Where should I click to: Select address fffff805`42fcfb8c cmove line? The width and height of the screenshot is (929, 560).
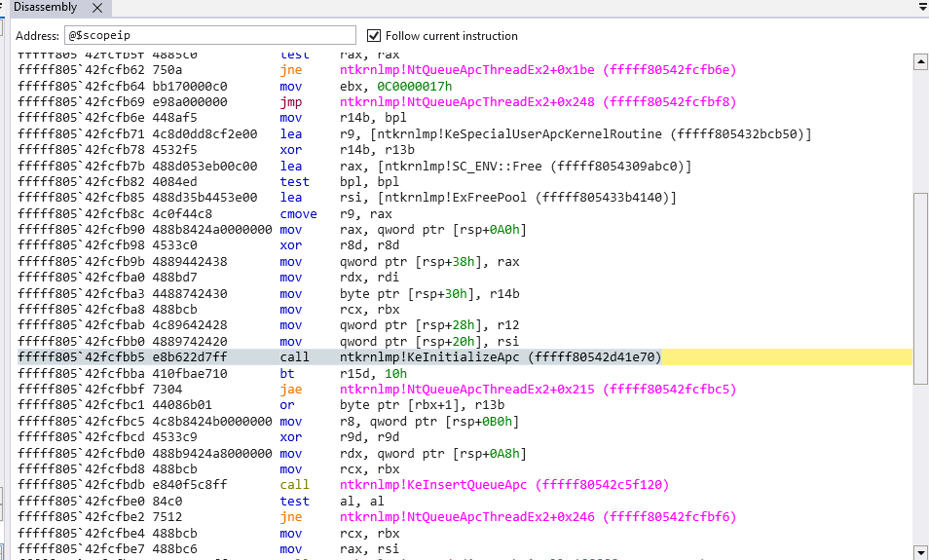146,213
